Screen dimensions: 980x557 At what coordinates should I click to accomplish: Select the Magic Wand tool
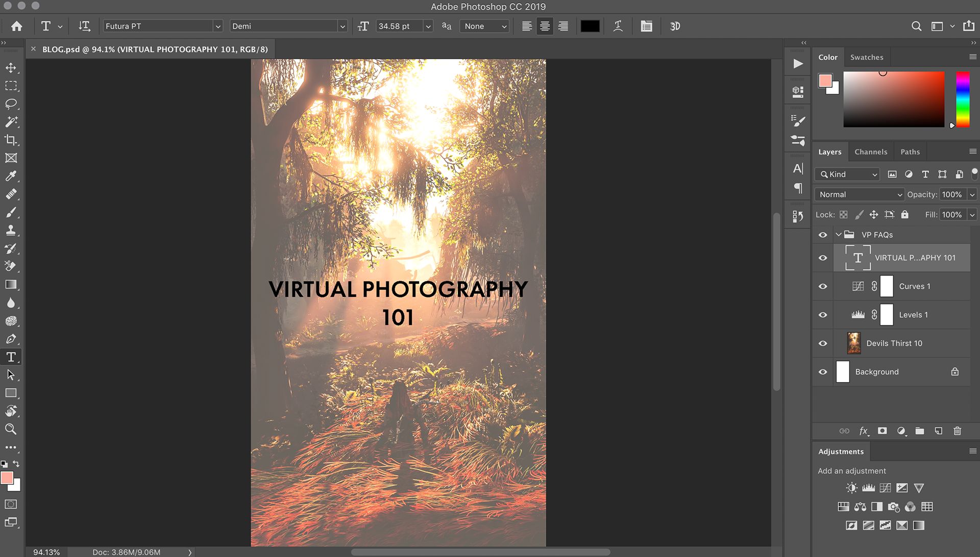(x=11, y=122)
